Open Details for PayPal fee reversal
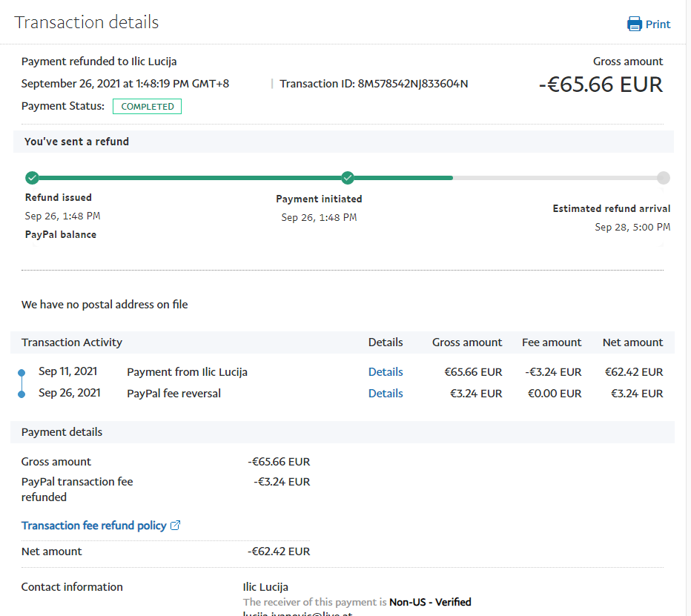691x616 pixels. pos(386,394)
